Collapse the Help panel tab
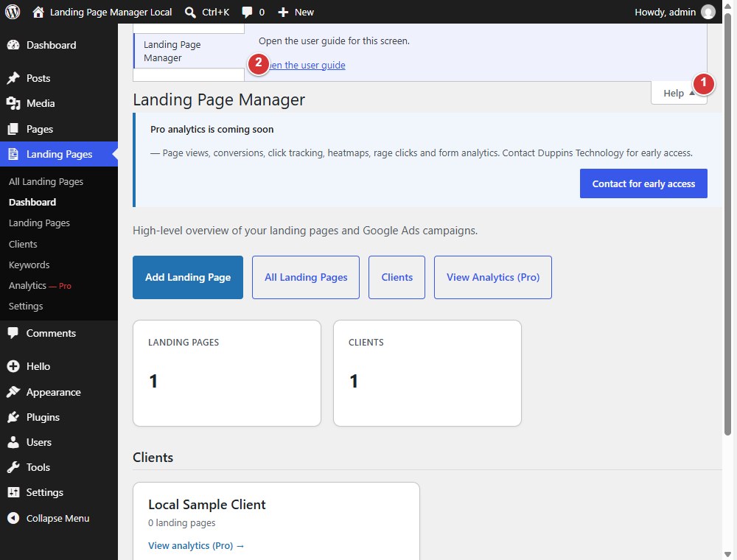Screen dimensions: 737x560 click(x=679, y=93)
